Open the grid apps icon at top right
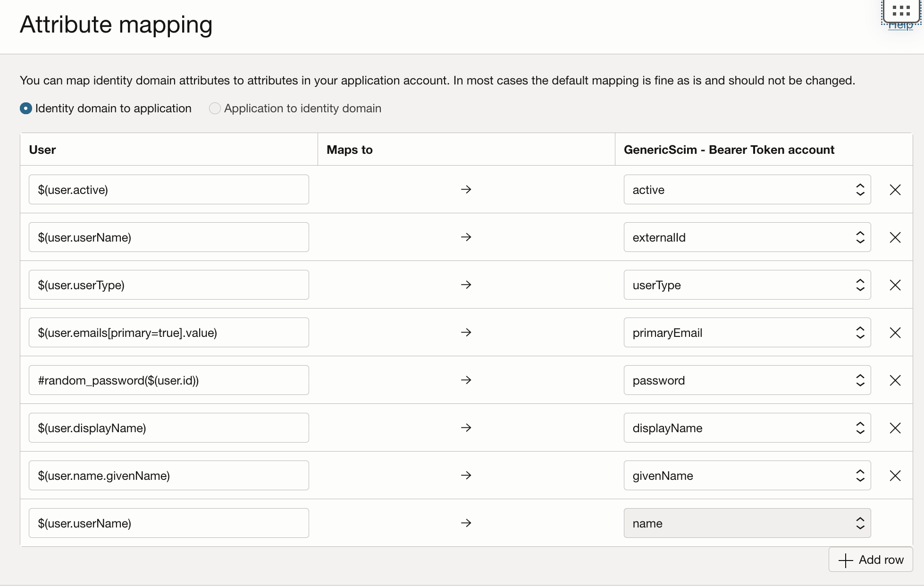The height and width of the screenshot is (586, 924). (x=901, y=10)
